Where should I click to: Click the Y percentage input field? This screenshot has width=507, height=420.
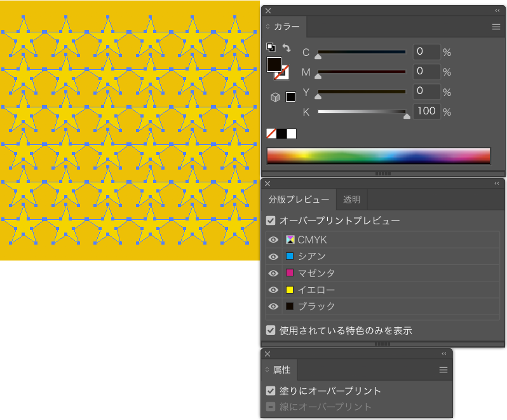click(427, 91)
